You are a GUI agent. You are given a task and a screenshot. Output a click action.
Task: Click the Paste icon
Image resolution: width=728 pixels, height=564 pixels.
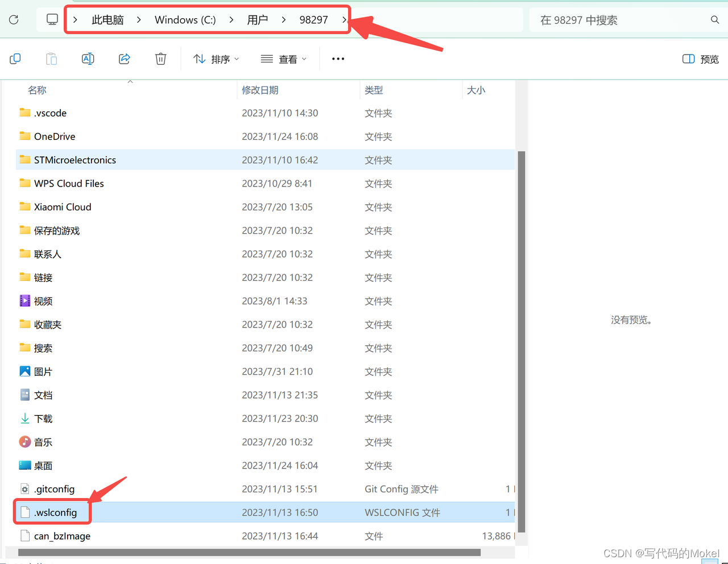(51, 59)
